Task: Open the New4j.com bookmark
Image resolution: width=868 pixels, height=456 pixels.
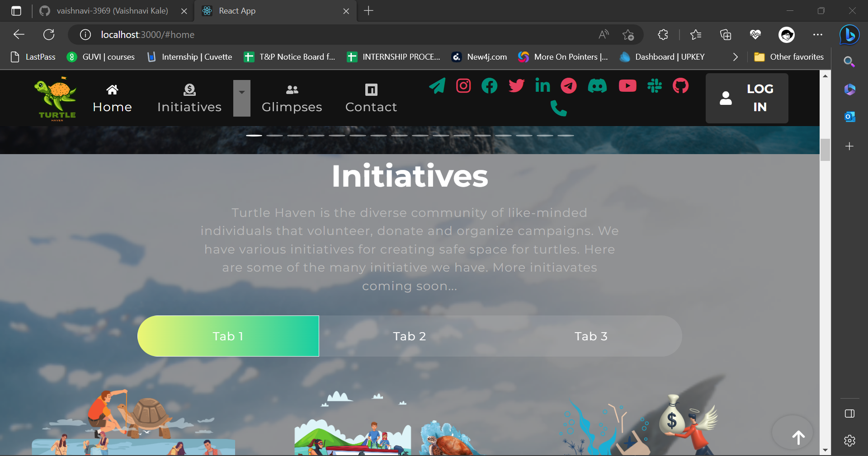Action: 479,57
